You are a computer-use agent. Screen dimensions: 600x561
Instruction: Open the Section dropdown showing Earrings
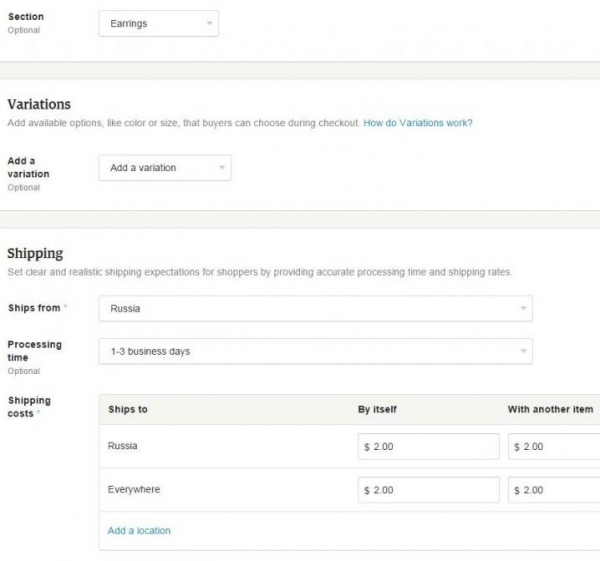[158, 24]
